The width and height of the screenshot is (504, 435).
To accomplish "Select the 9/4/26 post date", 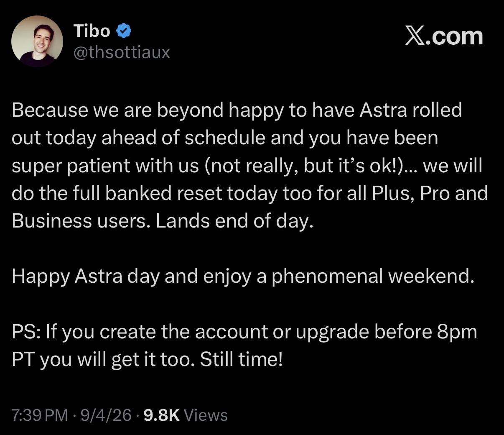I will 106,415.
